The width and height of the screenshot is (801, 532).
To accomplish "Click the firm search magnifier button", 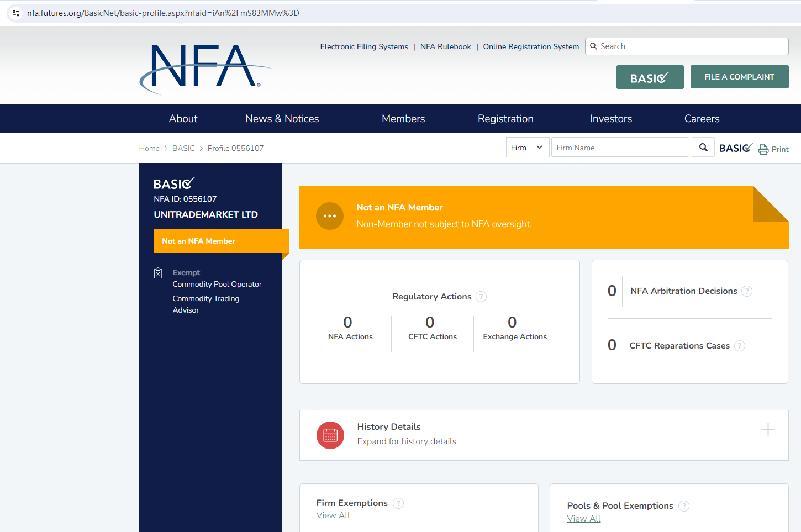I will click(703, 148).
